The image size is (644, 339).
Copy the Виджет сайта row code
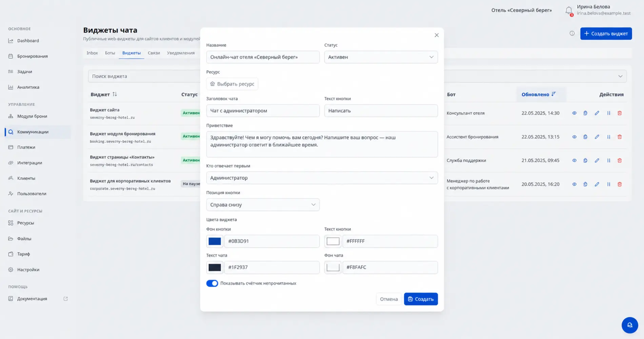(x=585, y=113)
